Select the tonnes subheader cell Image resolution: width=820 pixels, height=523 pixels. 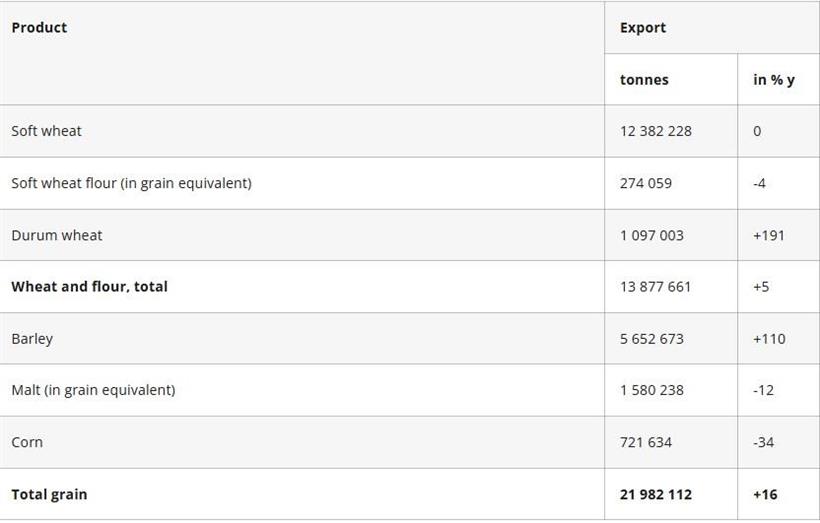(644, 80)
